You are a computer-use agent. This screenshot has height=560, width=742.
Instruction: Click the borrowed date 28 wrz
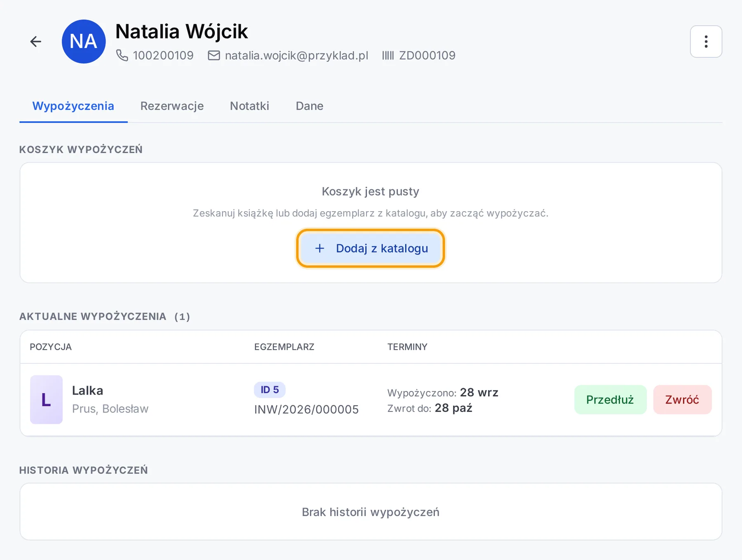(x=479, y=392)
